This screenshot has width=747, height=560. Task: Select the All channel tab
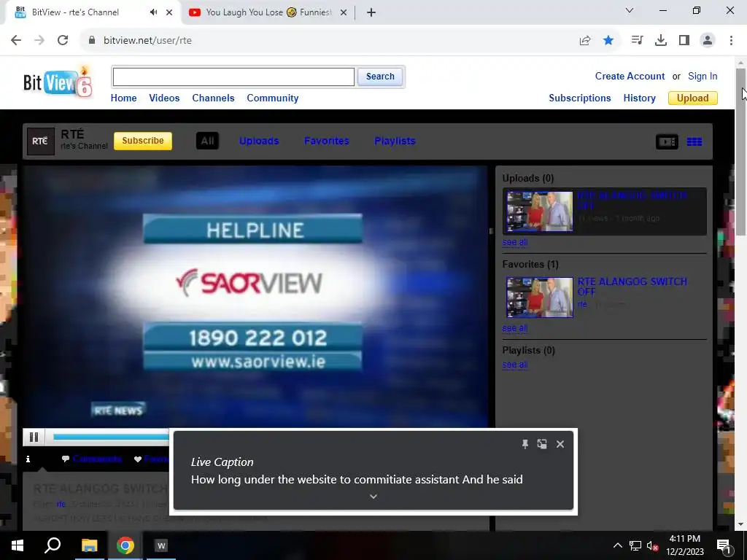point(207,141)
